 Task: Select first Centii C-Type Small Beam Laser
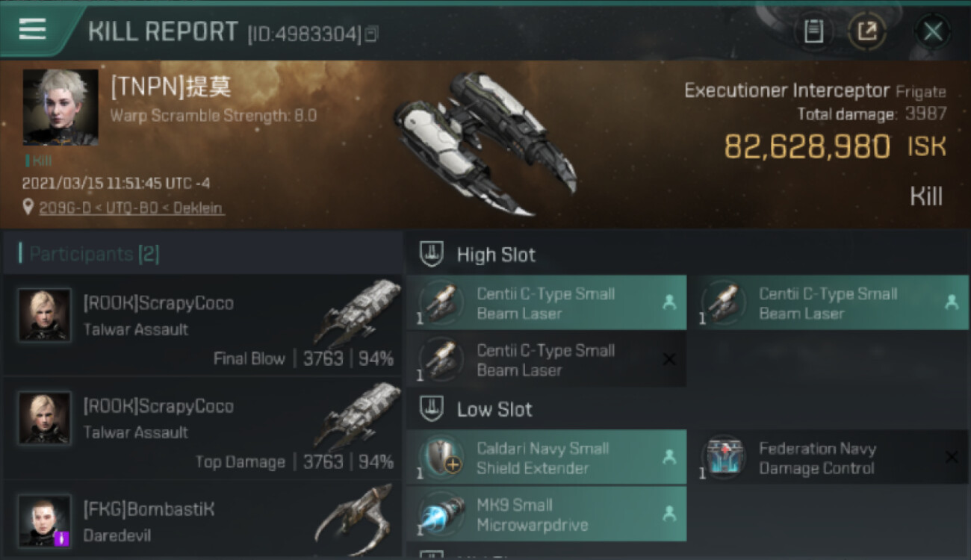click(x=546, y=302)
